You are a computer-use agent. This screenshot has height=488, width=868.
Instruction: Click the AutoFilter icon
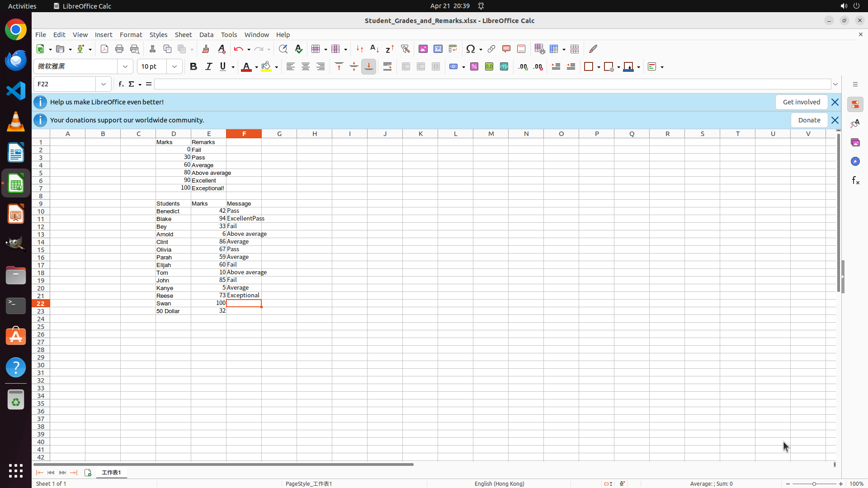point(405,49)
